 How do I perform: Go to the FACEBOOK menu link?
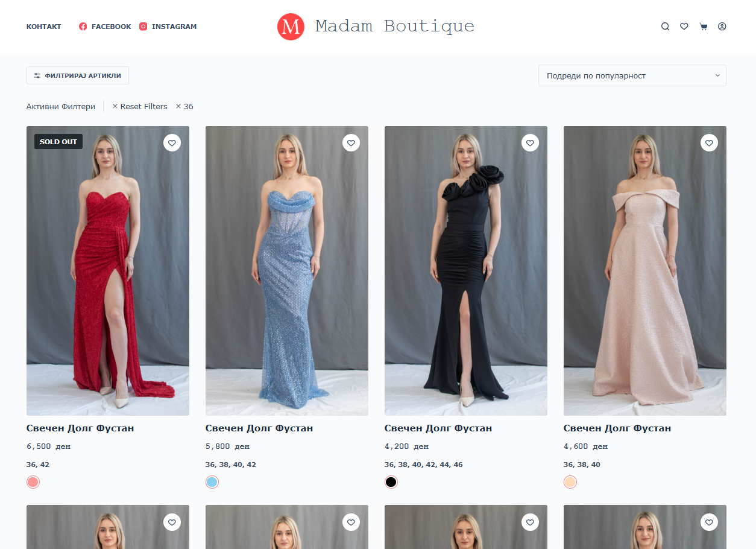pos(111,27)
